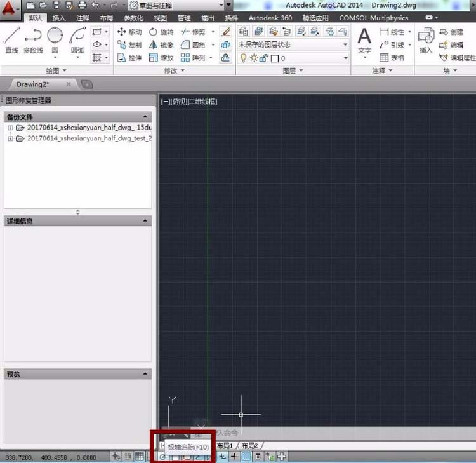Click the 插入 block insert icon
Screen dimensions: 476x463
(x=426, y=40)
